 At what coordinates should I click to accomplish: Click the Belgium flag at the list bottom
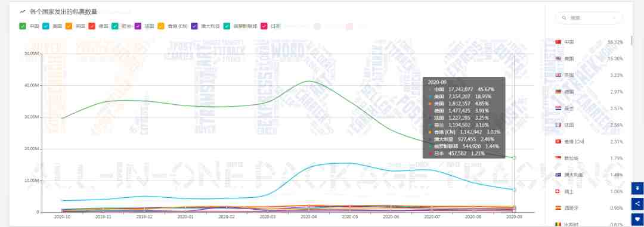coord(558,224)
